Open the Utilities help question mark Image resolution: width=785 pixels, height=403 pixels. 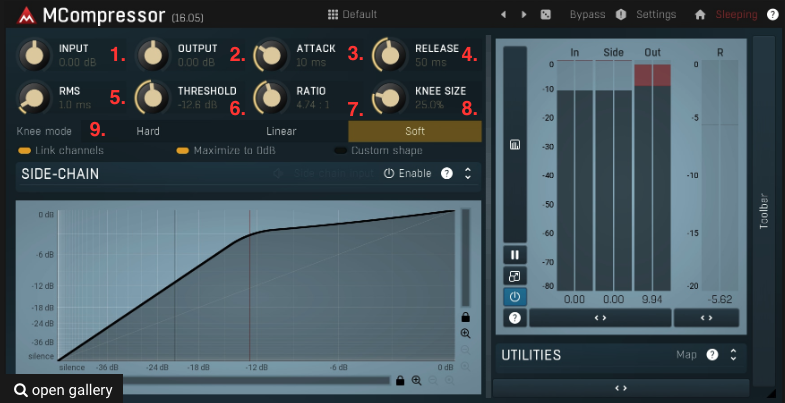(x=712, y=355)
